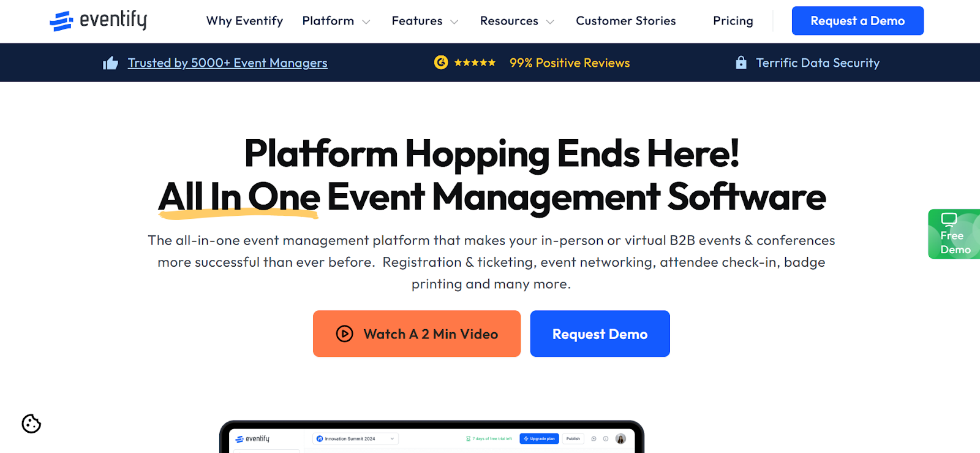
Task: Click the Watch A 2 Min Video button
Action: 417,333
